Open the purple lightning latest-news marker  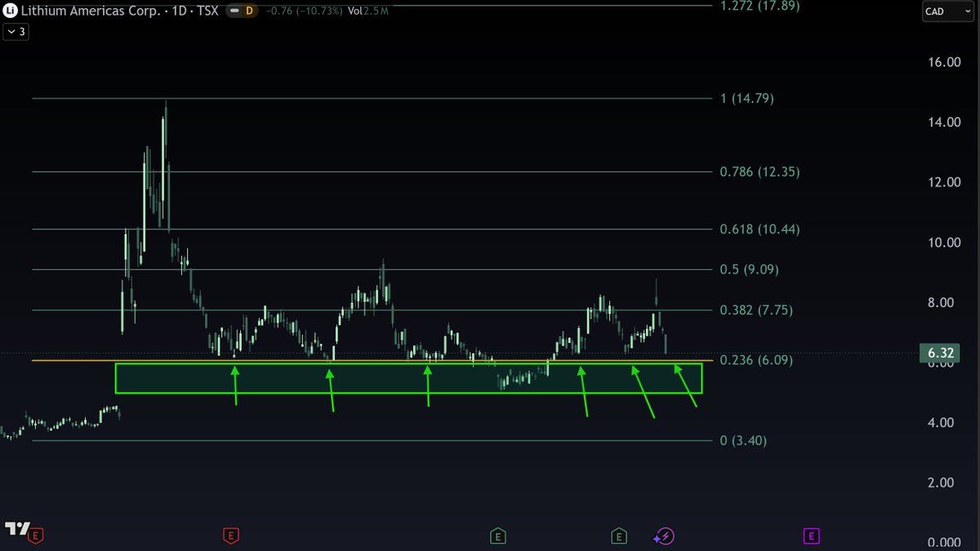pyautogui.click(x=665, y=536)
